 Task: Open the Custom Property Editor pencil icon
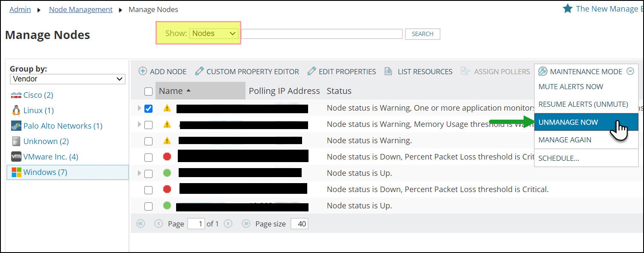click(199, 71)
